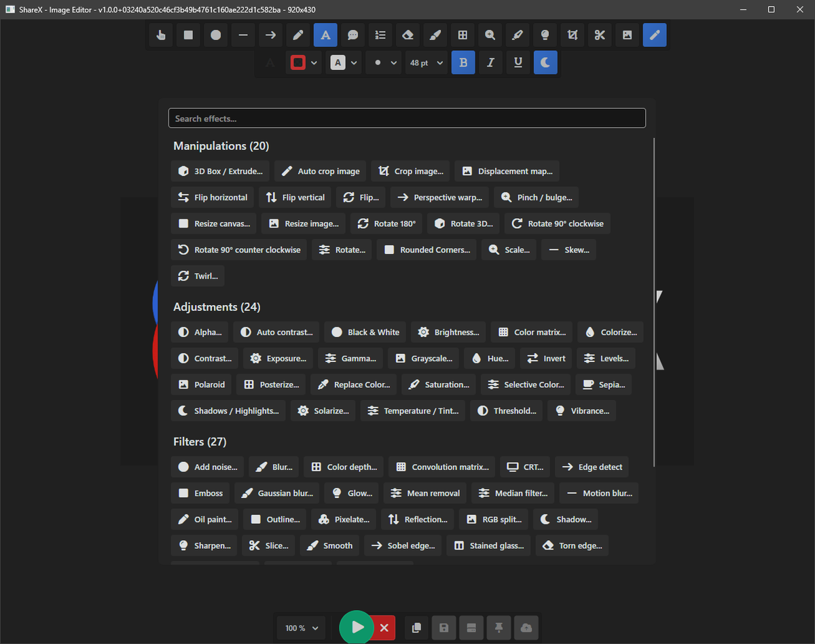Apply Rotate 90° clockwise
This screenshot has width=815, height=644.
558,223
